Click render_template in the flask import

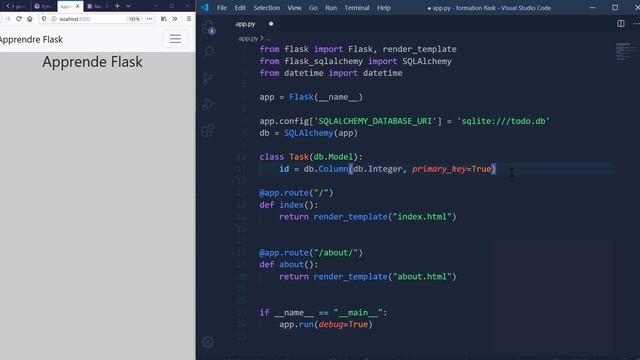pos(419,49)
